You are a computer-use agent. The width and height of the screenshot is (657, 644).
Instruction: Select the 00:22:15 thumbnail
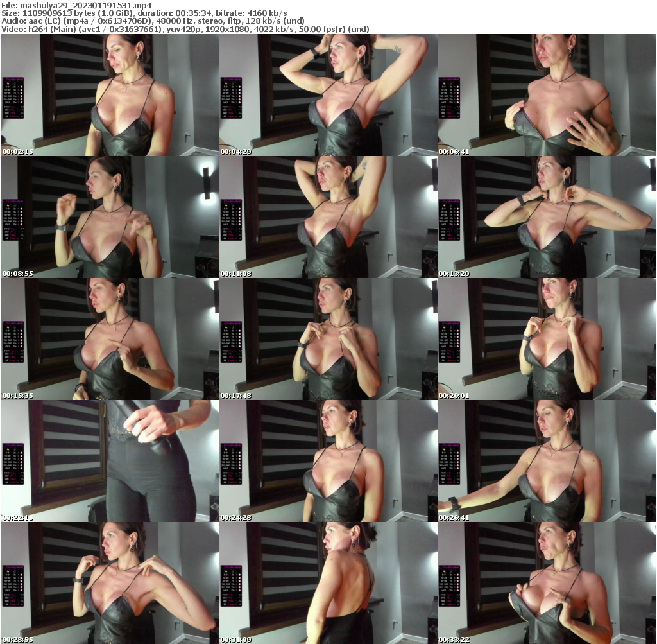pyautogui.click(x=110, y=461)
